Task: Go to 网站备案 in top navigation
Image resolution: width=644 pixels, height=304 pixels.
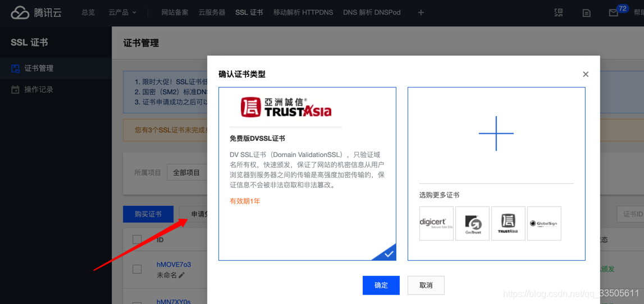Action: coord(175,13)
